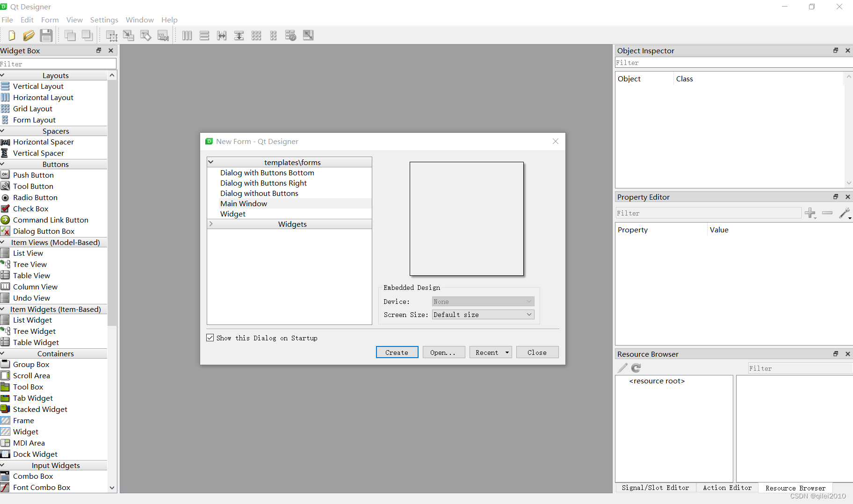Click the form preview thumbnail

[x=467, y=219]
